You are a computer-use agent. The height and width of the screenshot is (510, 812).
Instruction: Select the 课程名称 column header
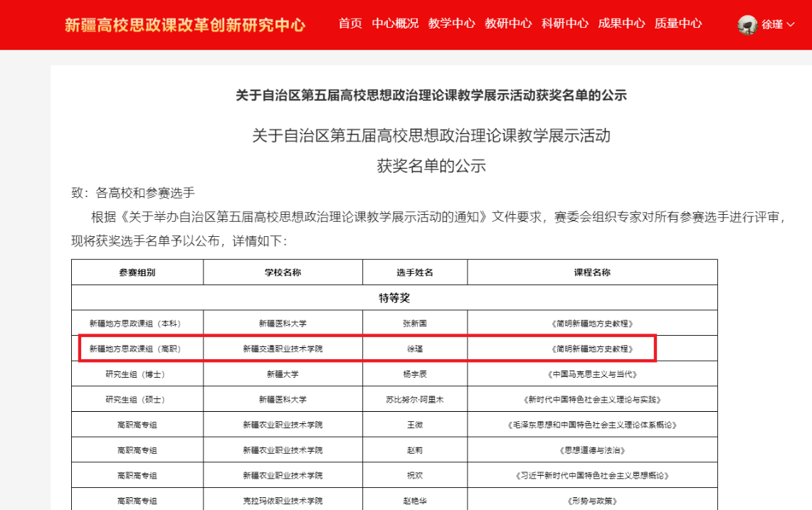[592, 272]
